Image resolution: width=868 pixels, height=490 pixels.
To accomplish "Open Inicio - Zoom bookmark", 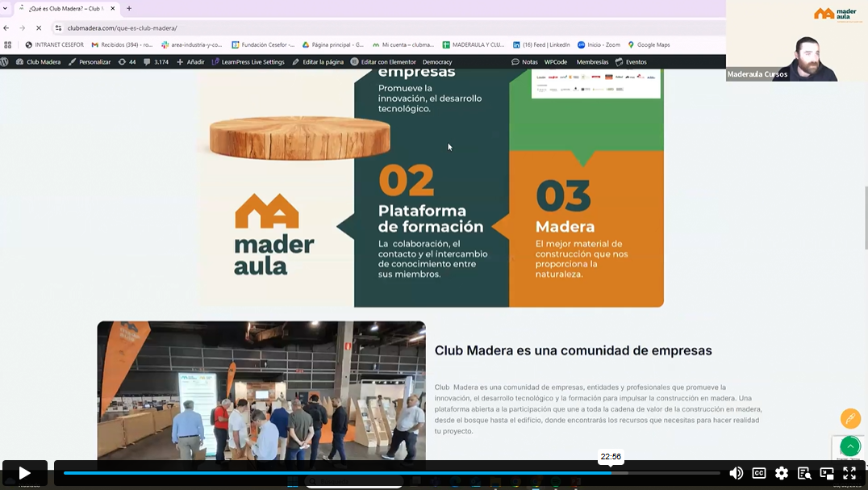I will coord(599,45).
